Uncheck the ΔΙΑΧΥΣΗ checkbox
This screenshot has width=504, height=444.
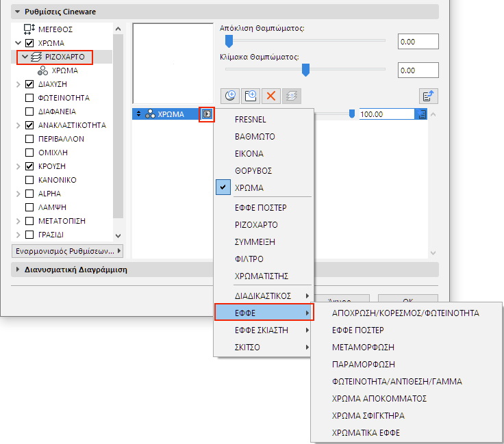(29, 84)
